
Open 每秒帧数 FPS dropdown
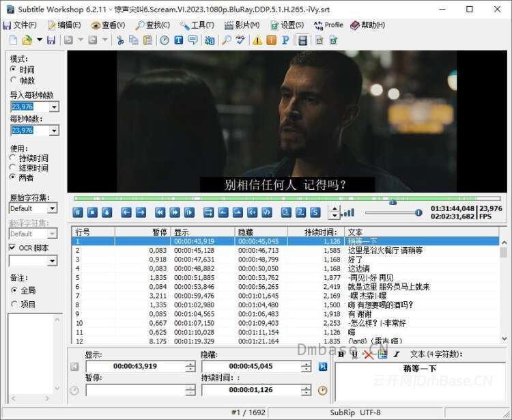click(54, 130)
